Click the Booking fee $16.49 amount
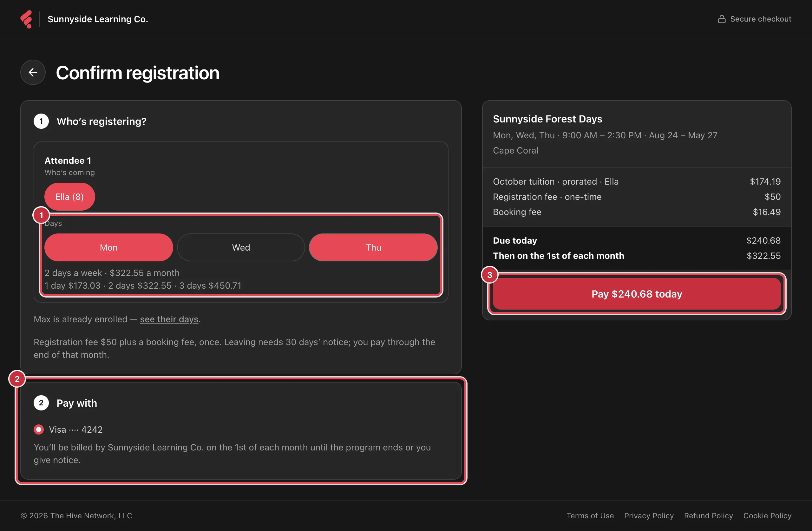Viewport: 812px width, 531px height. click(767, 212)
